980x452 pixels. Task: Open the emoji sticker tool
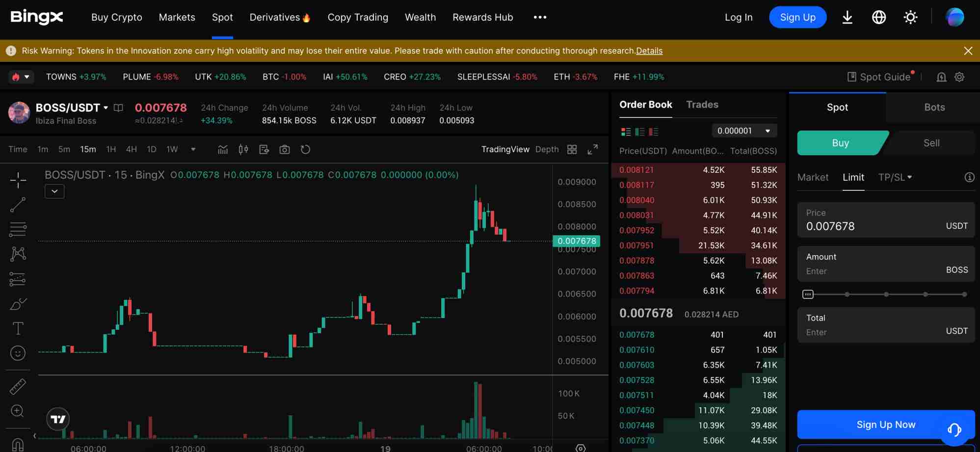pyautogui.click(x=18, y=353)
